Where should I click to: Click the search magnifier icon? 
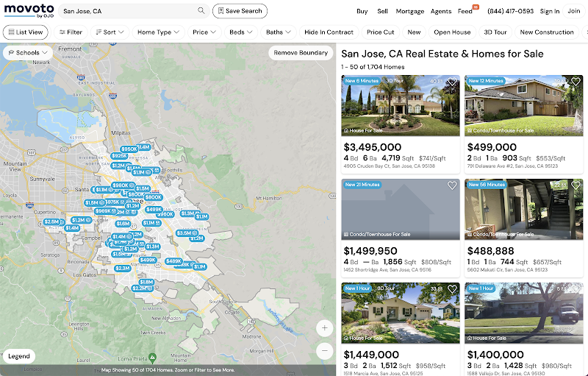(201, 11)
